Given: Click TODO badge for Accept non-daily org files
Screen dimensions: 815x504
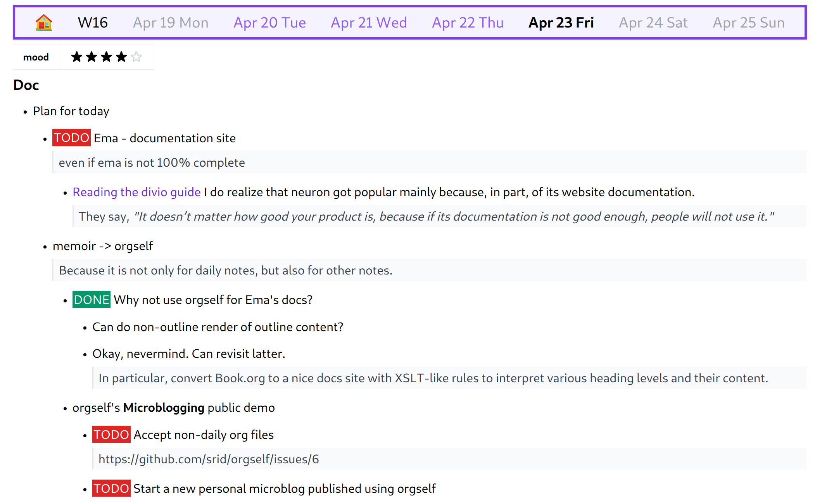Looking at the screenshot, I should pyautogui.click(x=111, y=435).
